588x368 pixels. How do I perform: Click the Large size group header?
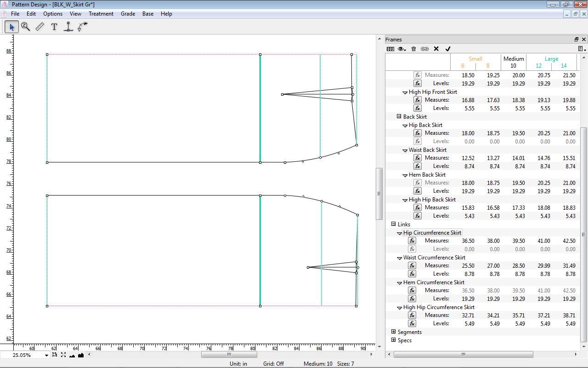[551, 59]
